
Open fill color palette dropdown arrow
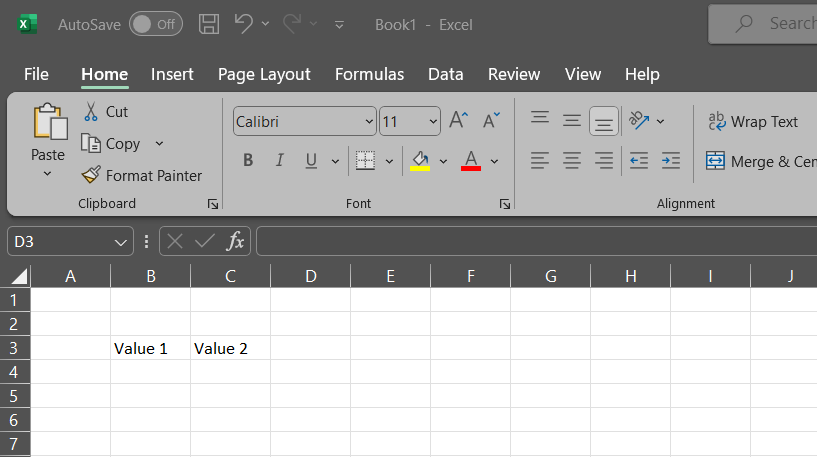point(443,162)
